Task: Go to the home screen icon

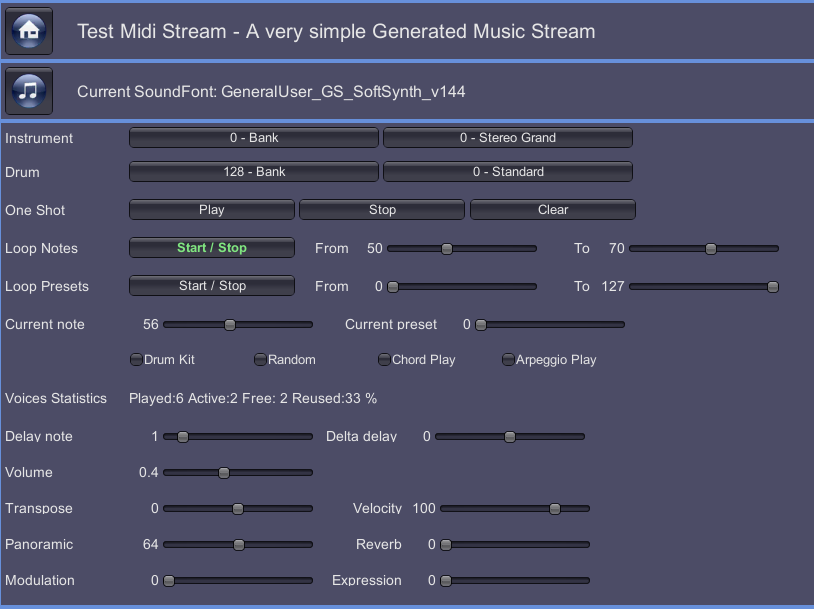Action: point(29,31)
